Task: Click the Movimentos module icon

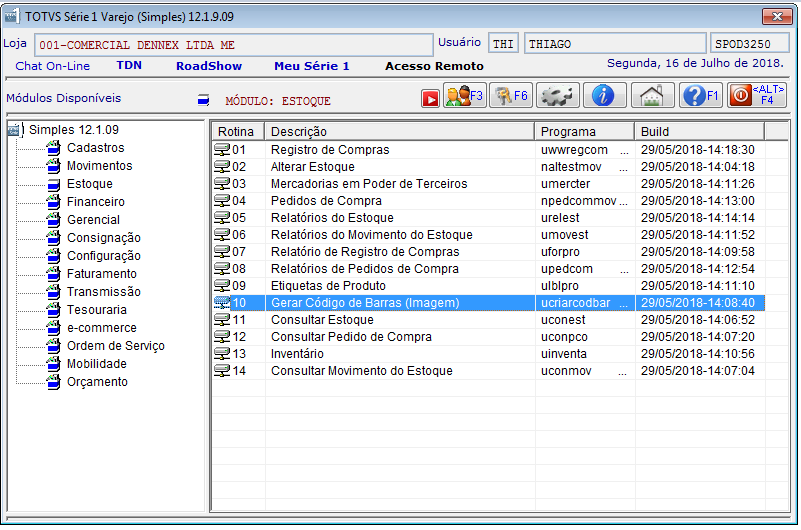Action: [x=54, y=166]
